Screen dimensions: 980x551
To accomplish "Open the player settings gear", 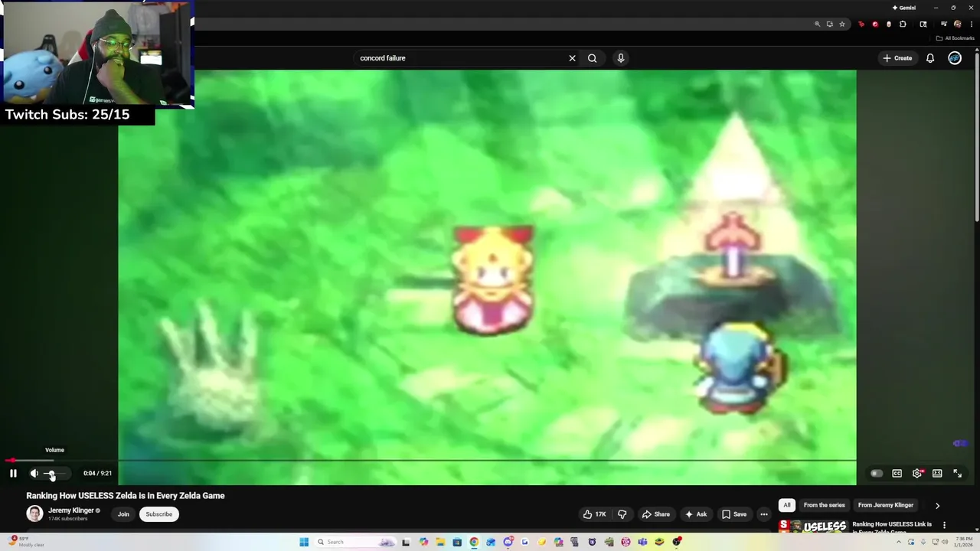I will point(917,474).
